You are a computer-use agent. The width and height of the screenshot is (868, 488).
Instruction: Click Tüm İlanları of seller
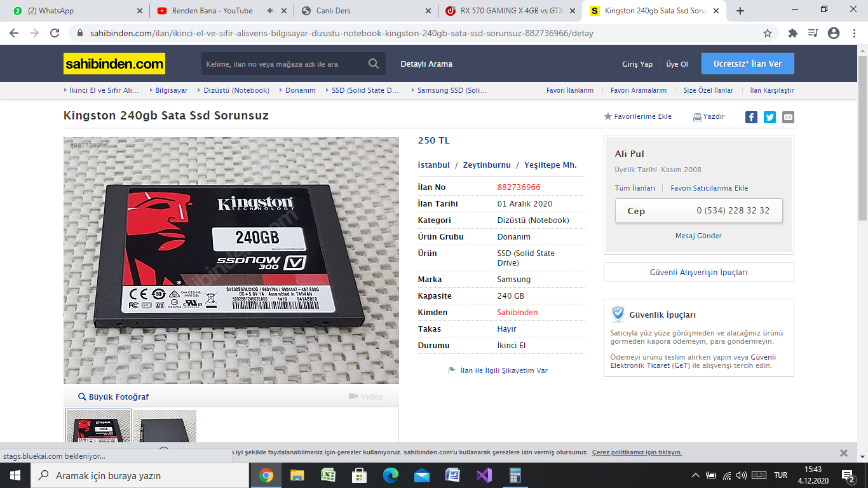pos(635,188)
